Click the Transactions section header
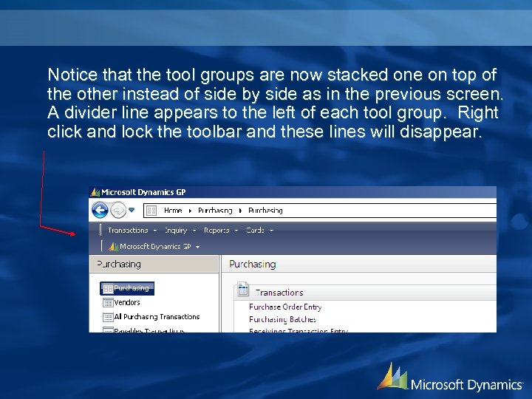 (365, 293)
